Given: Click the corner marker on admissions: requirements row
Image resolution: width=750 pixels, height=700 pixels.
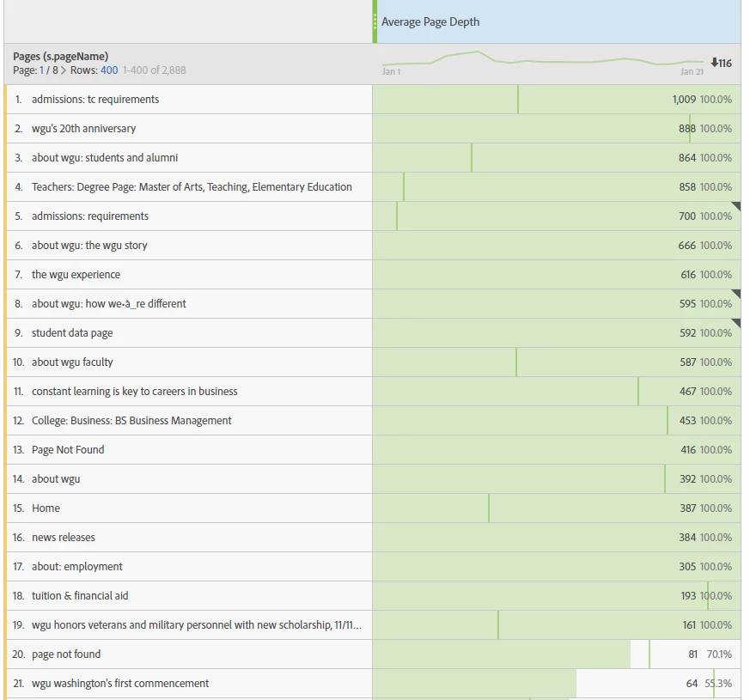Looking at the screenshot, I should [x=736, y=206].
